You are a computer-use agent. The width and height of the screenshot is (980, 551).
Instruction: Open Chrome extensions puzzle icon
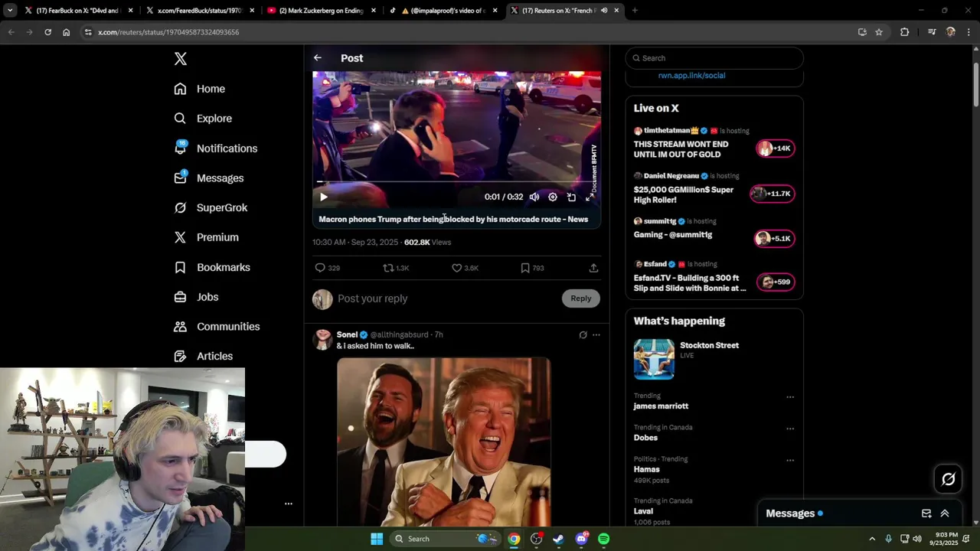(904, 32)
